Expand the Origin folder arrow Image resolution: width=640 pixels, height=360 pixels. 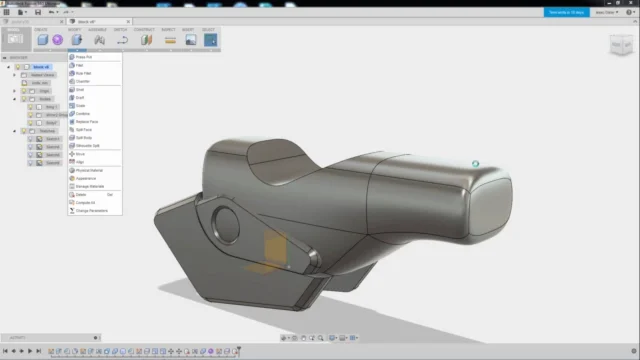[x=14, y=91]
